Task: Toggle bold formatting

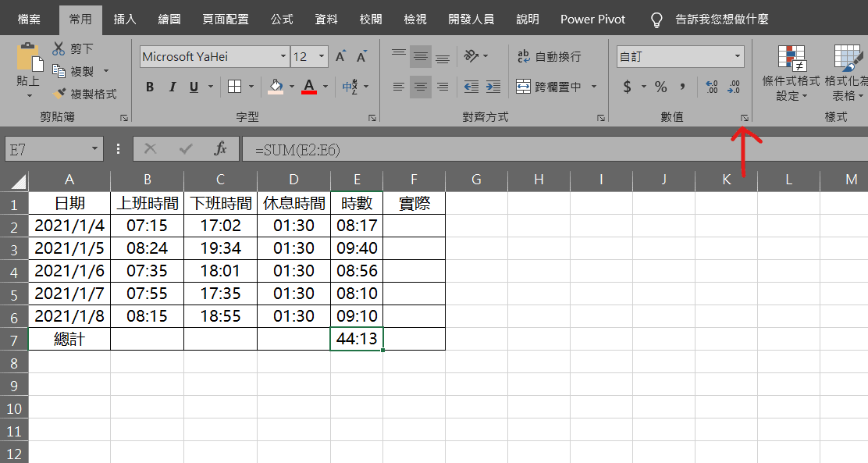Action: coord(149,87)
